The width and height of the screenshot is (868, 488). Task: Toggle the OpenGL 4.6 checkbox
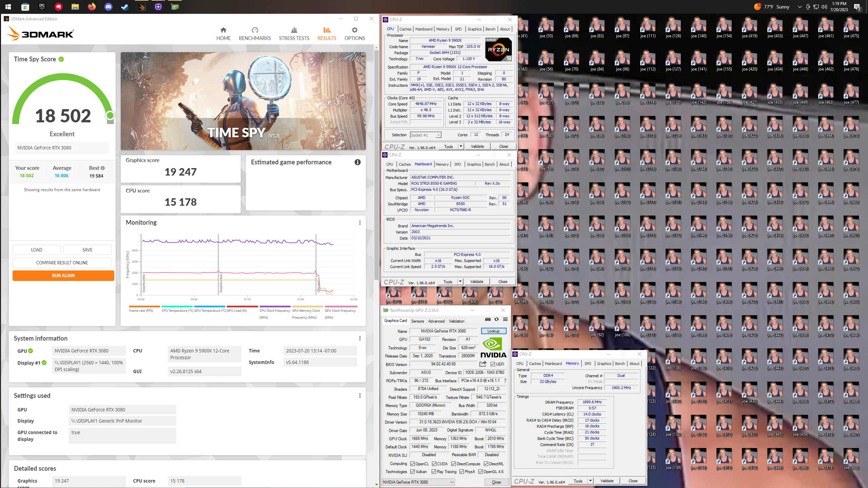[480, 472]
